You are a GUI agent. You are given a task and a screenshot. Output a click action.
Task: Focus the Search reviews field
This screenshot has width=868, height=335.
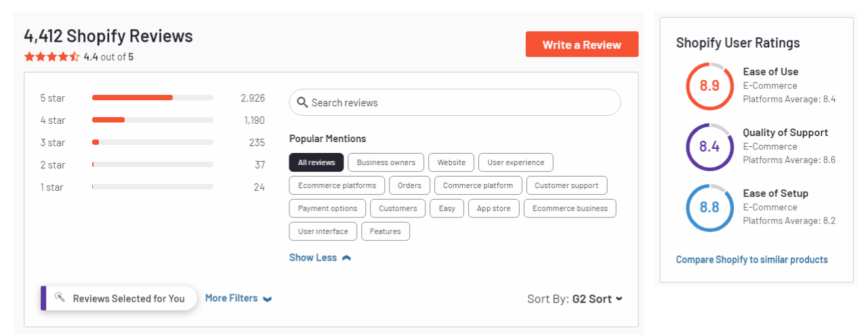455,102
